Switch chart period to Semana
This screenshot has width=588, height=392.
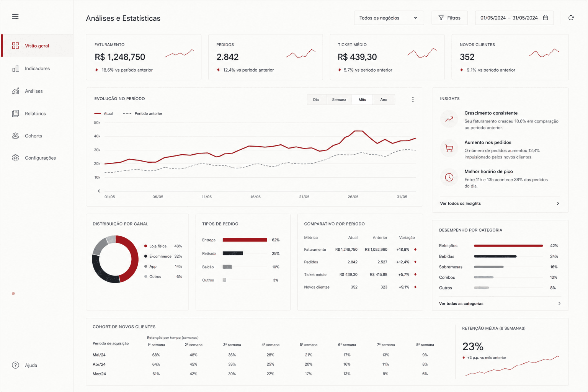pyautogui.click(x=339, y=100)
